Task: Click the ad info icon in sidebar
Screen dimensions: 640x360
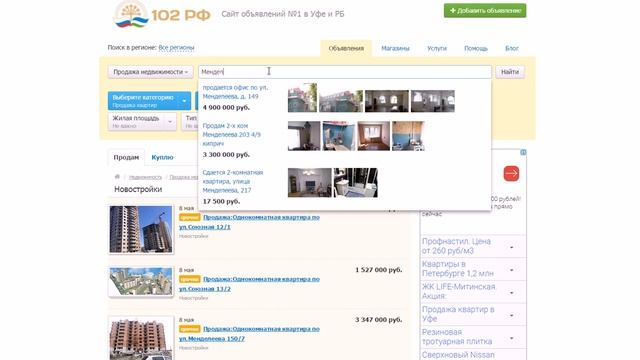Action: pyautogui.click(x=523, y=152)
